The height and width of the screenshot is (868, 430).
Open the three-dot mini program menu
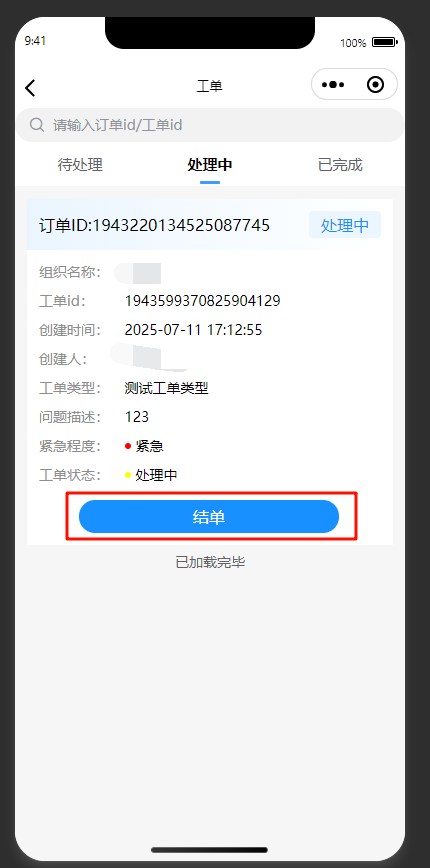click(333, 85)
